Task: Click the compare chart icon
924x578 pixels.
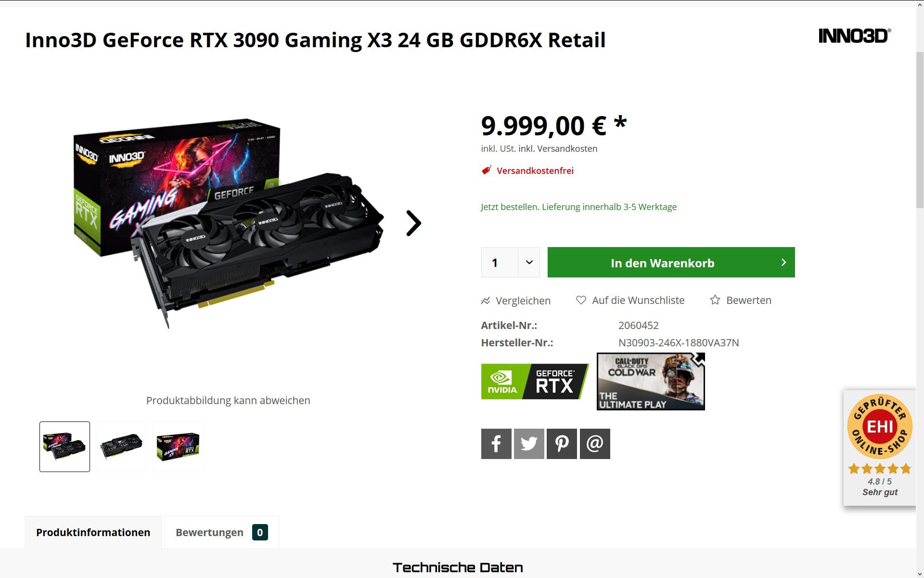Action: tap(486, 301)
